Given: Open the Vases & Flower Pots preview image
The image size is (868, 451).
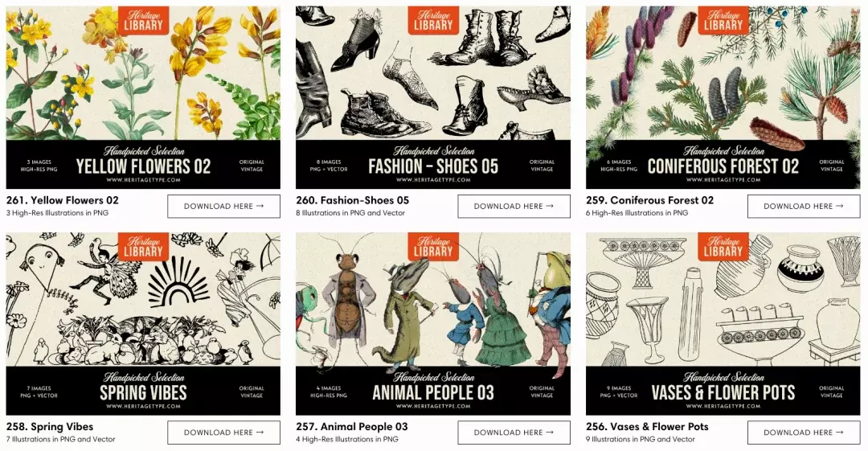Looking at the screenshot, I should pyautogui.click(x=723, y=323).
